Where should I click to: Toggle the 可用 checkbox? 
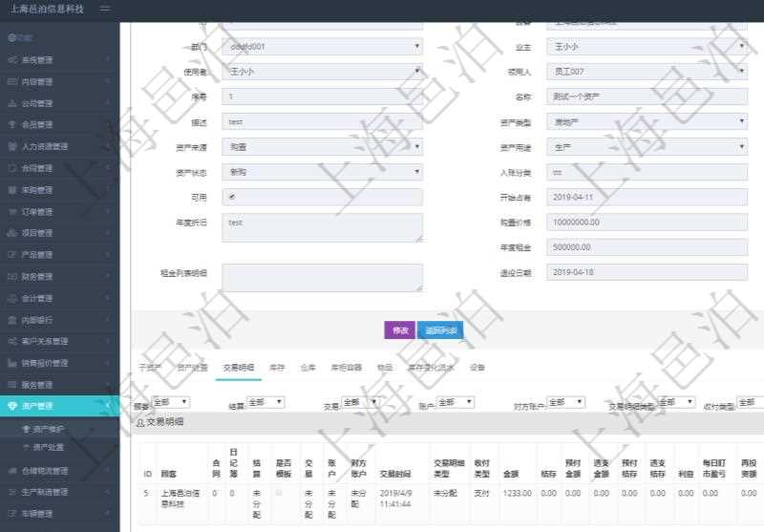coord(232,198)
